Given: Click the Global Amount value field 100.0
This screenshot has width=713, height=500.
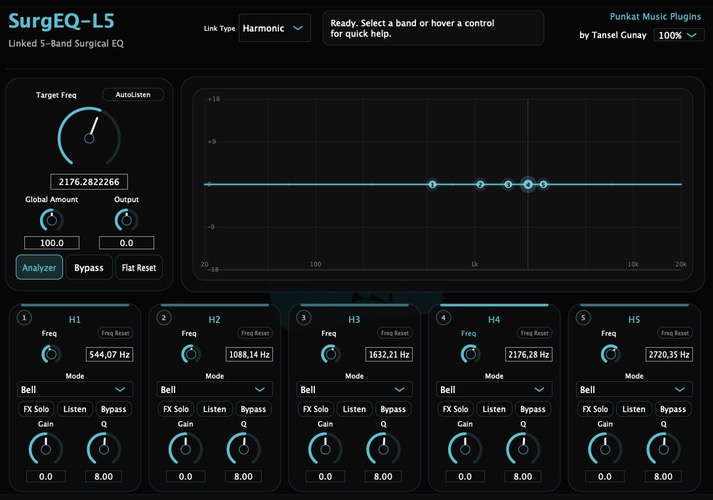Looking at the screenshot, I should [52, 243].
